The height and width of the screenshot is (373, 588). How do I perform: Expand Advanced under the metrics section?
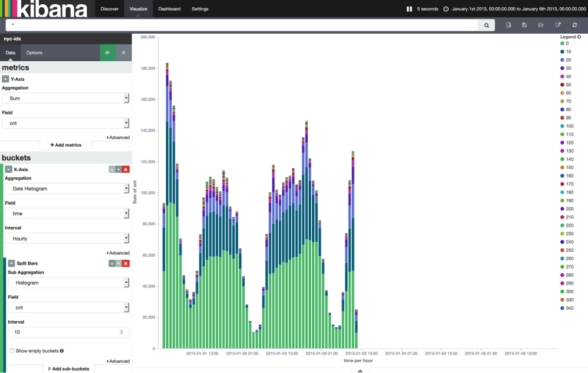click(118, 137)
